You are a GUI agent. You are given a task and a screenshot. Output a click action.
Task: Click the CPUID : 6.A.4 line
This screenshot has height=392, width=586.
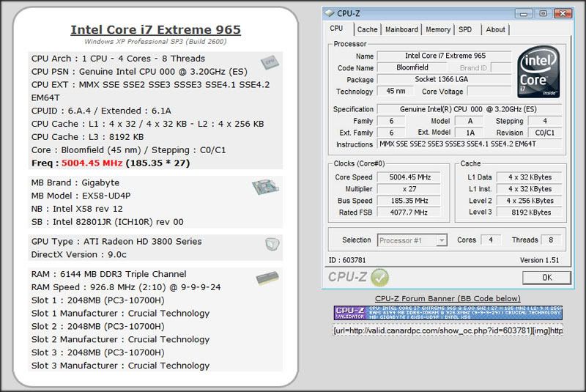coord(101,111)
